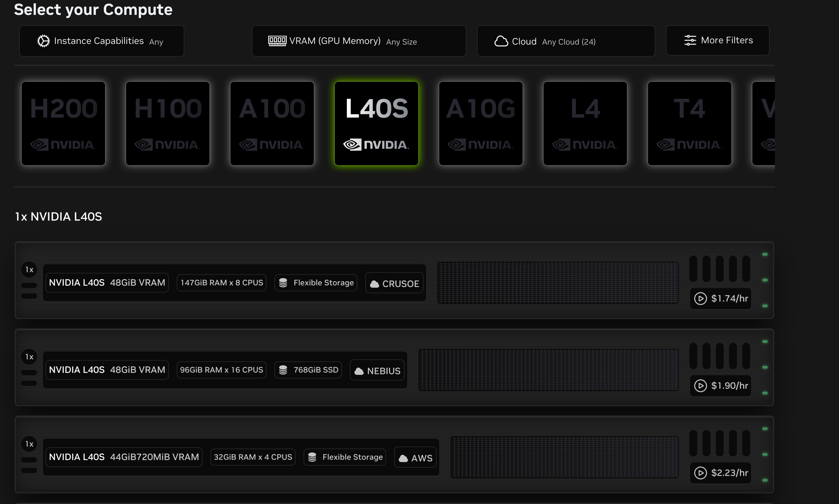Click the storage disk icon in AWS row
The width and height of the screenshot is (839, 504).
click(312, 457)
